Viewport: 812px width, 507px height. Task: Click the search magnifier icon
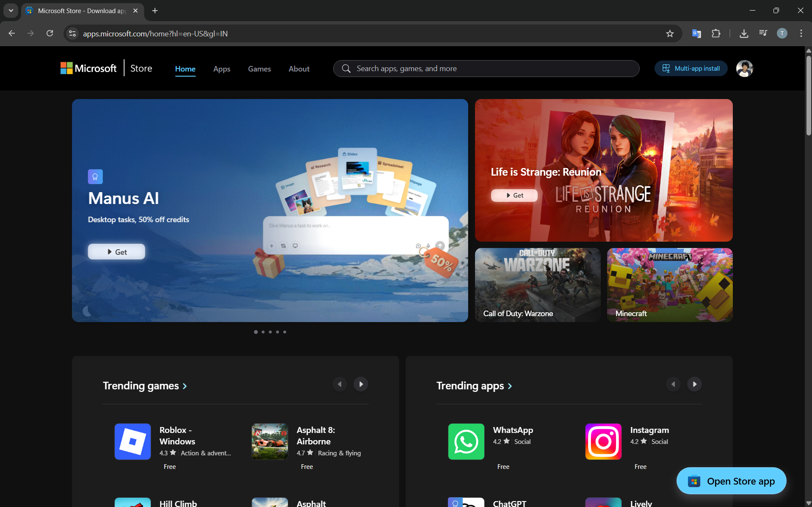[x=346, y=69]
